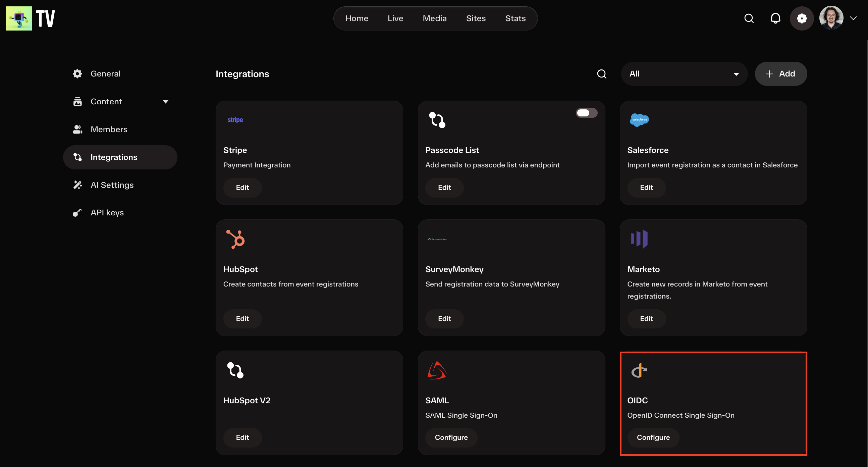Toggle the Passcode List switch

click(587, 113)
